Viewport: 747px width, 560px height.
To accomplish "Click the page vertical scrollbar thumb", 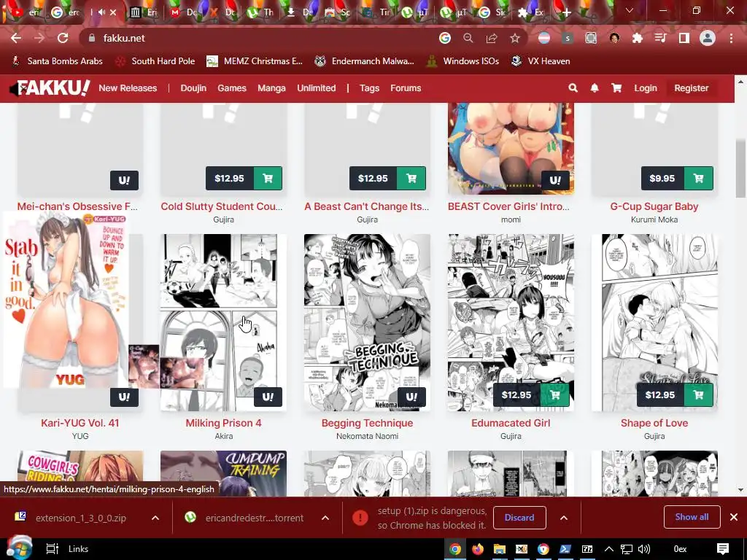I will (741, 169).
